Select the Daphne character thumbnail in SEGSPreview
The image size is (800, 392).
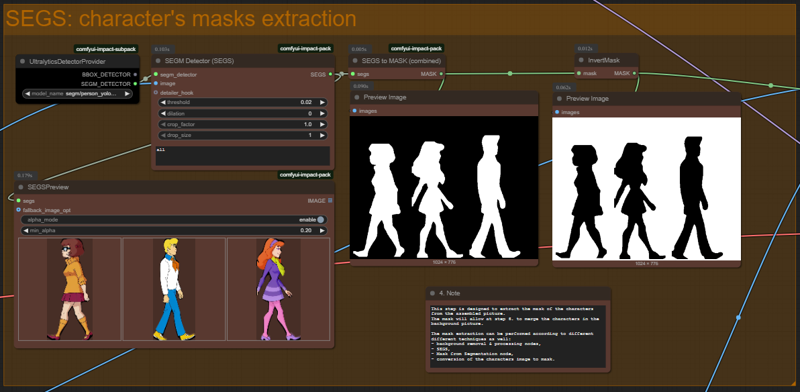click(279, 289)
